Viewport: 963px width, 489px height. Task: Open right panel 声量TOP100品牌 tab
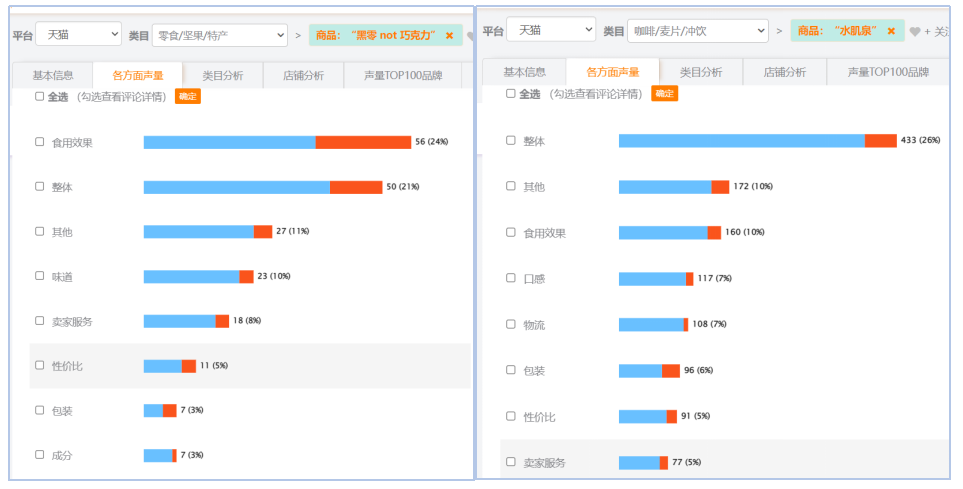click(x=888, y=72)
